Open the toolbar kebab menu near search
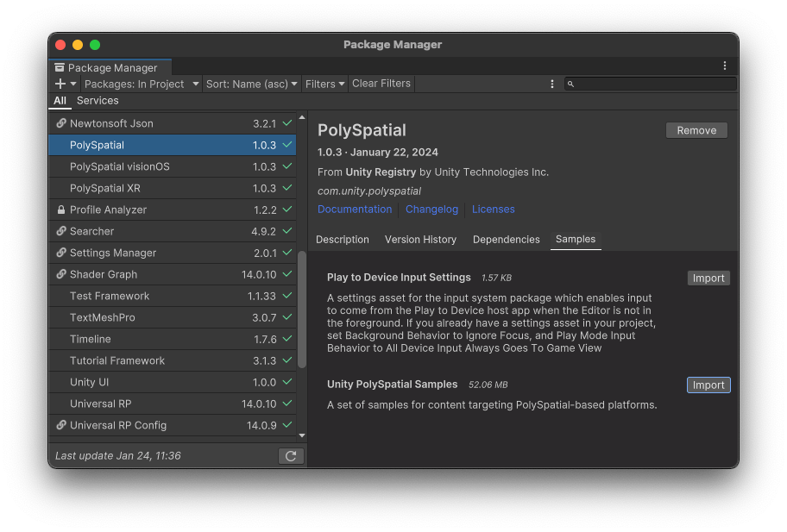 pyautogui.click(x=552, y=84)
